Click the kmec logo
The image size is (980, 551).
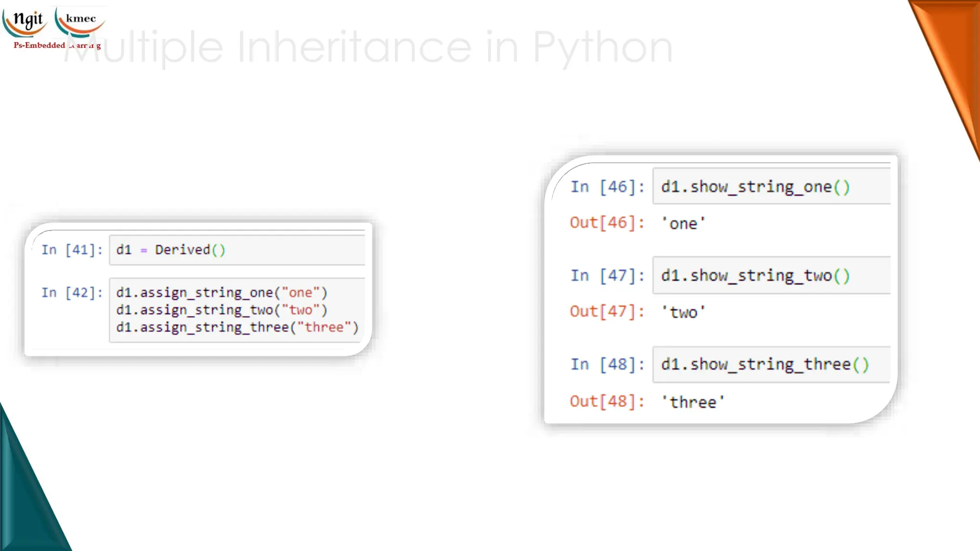pyautogui.click(x=79, y=22)
